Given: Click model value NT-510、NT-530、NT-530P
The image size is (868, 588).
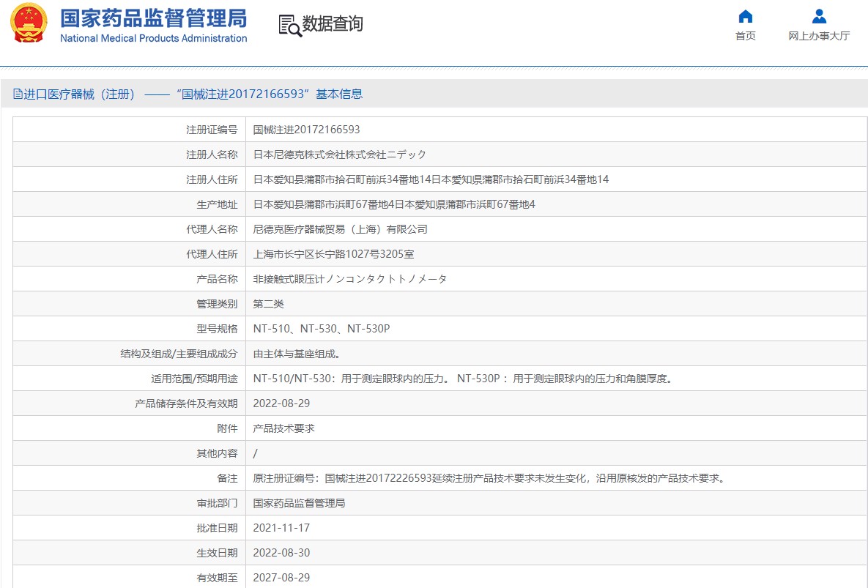Looking at the screenshot, I should coord(322,329).
